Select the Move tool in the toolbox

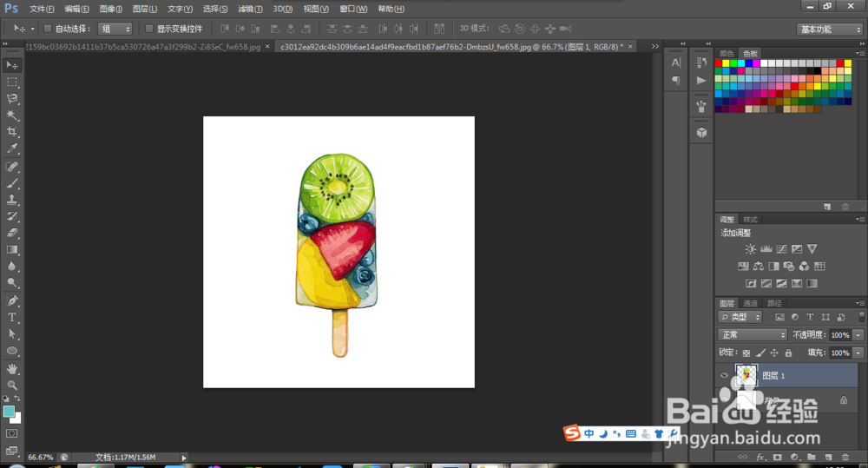coord(11,65)
